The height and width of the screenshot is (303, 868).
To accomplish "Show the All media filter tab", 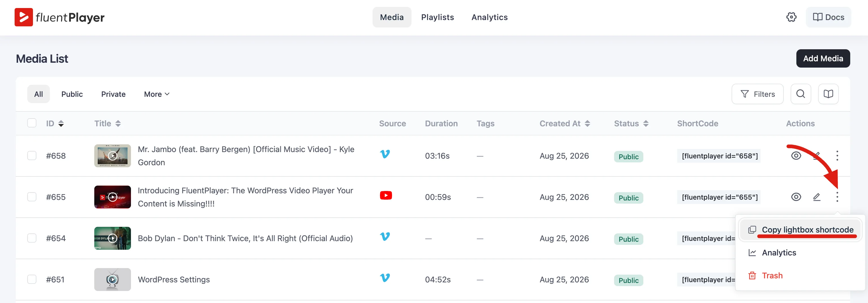I will pyautogui.click(x=38, y=94).
